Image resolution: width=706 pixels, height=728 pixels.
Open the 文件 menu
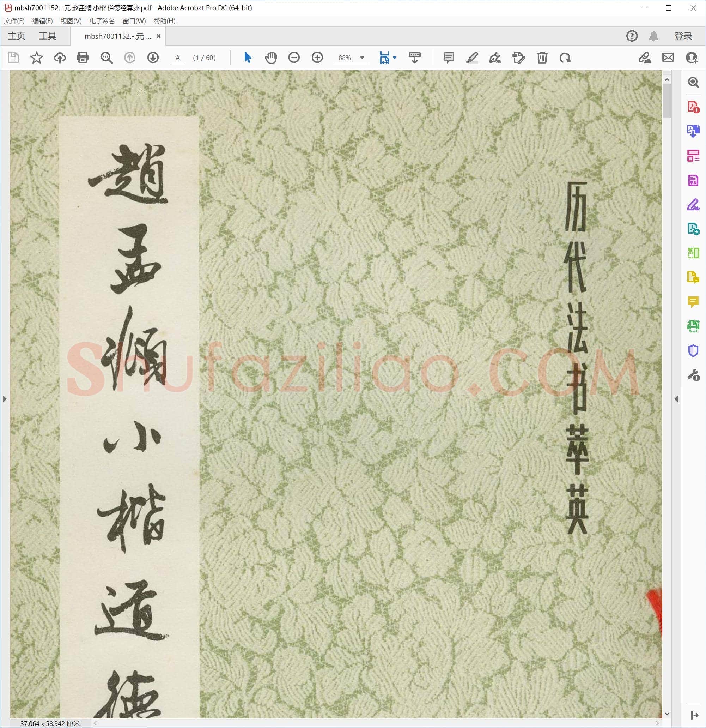point(14,21)
